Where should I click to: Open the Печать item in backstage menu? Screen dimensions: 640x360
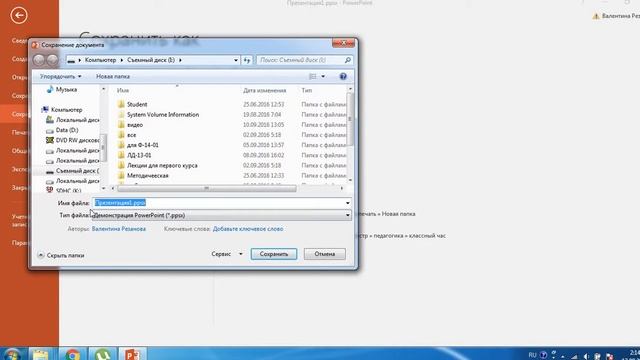tap(20, 132)
